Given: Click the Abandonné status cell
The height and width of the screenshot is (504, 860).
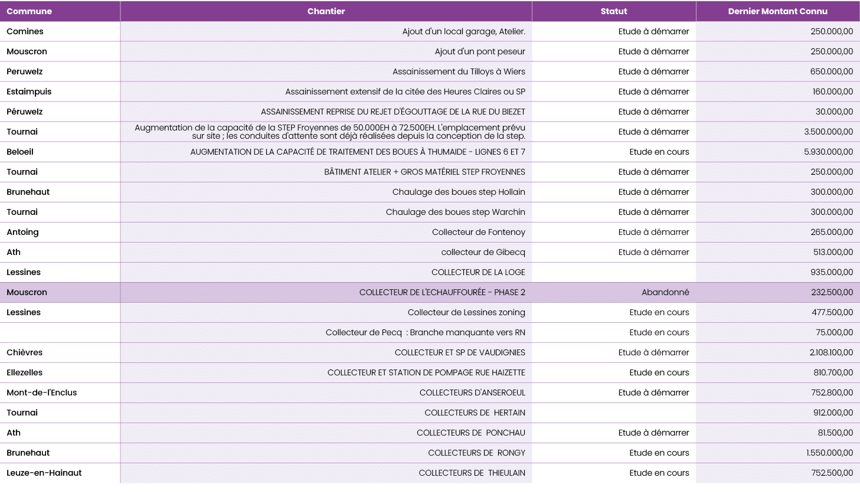Looking at the screenshot, I should 665,292.
